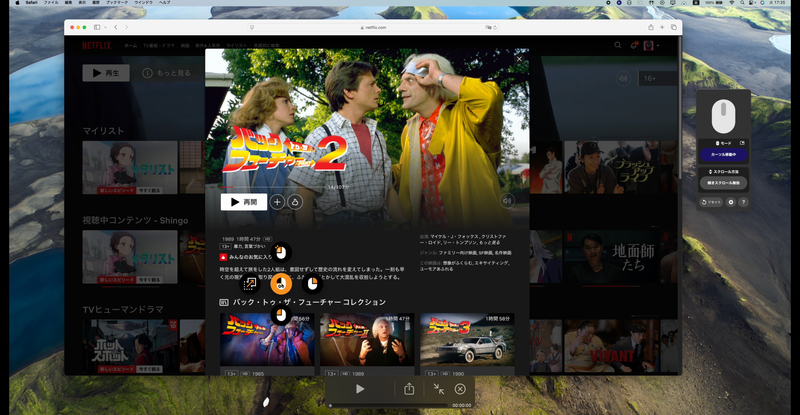Select the top mouse icon in radial menu
800x415 pixels.
(281, 252)
